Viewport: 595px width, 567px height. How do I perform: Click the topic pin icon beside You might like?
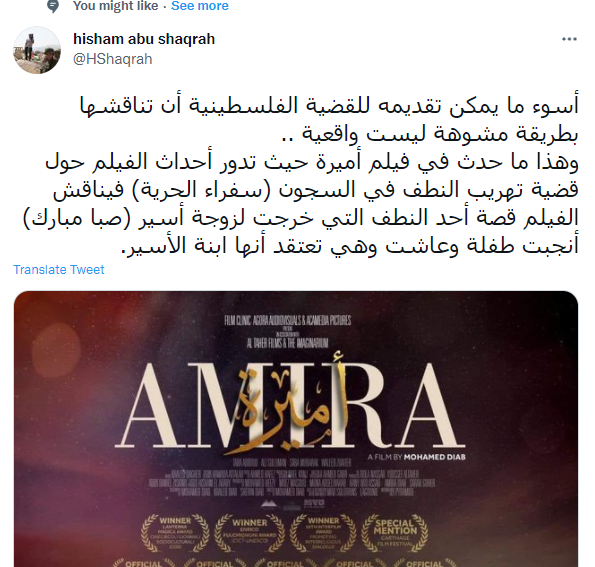point(53,6)
